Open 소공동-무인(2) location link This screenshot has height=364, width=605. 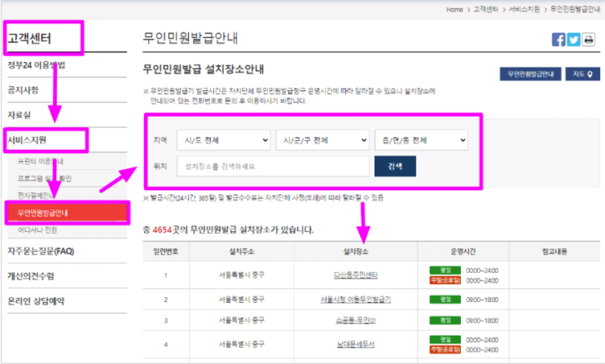coord(355,320)
